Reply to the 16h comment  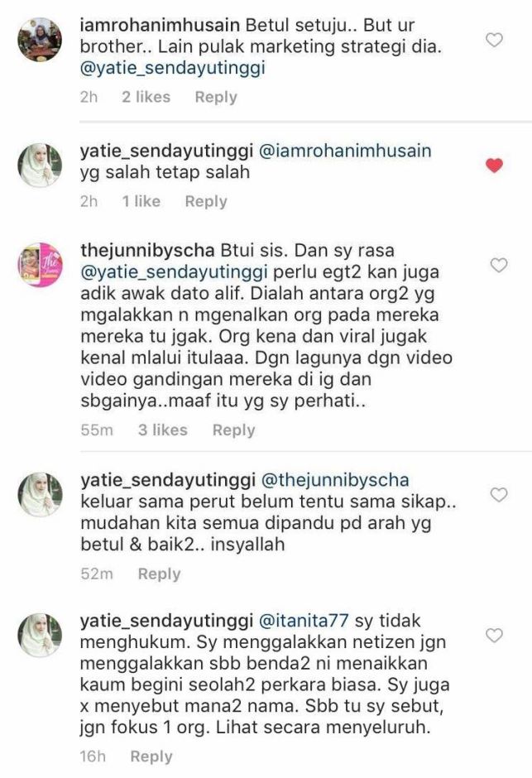click(151, 756)
